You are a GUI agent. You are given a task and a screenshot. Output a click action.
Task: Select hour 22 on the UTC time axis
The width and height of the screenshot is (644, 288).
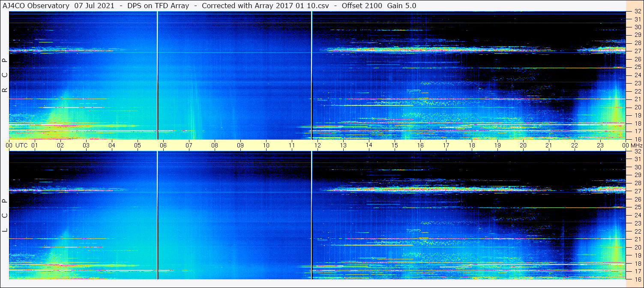coord(575,145)
